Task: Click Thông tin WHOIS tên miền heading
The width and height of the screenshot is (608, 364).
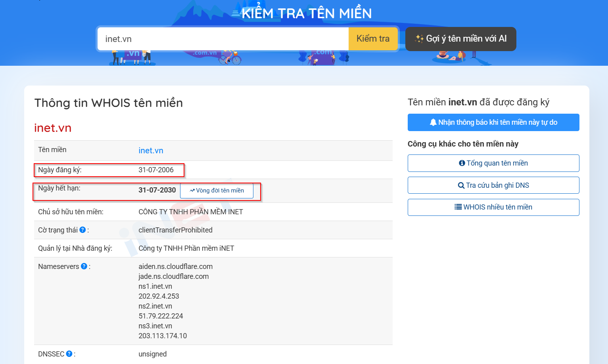Action: click(109, 103)
